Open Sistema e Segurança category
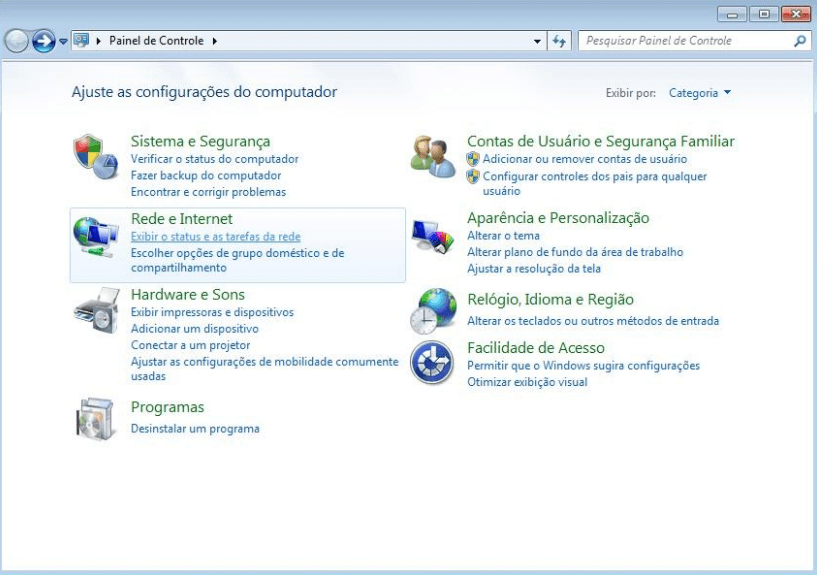The image size is (817, 575). [x=201, y=141]
